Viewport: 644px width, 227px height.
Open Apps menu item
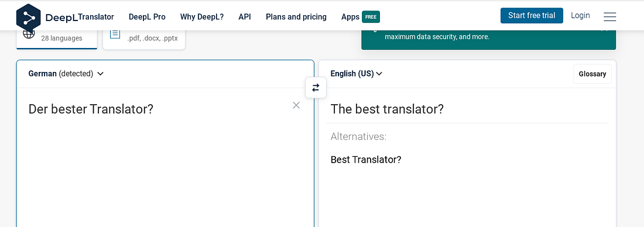350,17
